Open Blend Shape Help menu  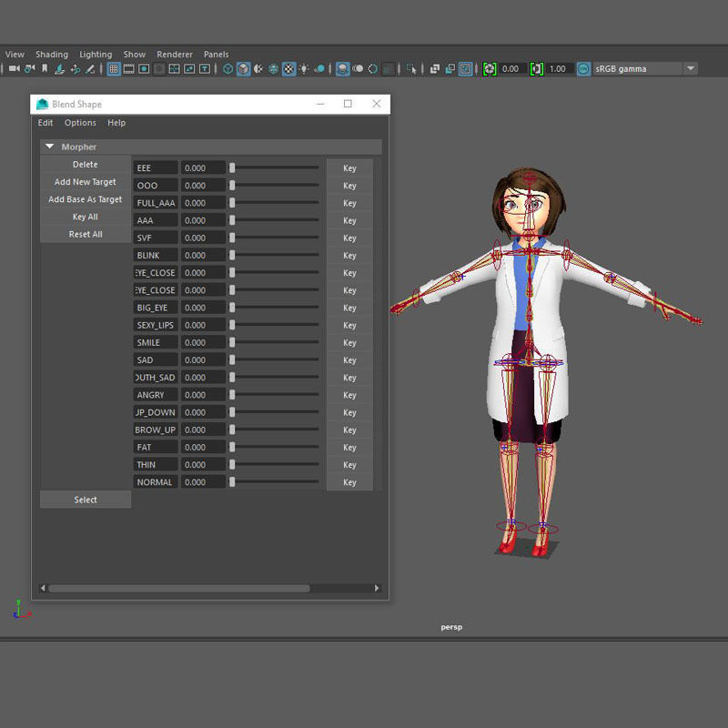(116, 123)
